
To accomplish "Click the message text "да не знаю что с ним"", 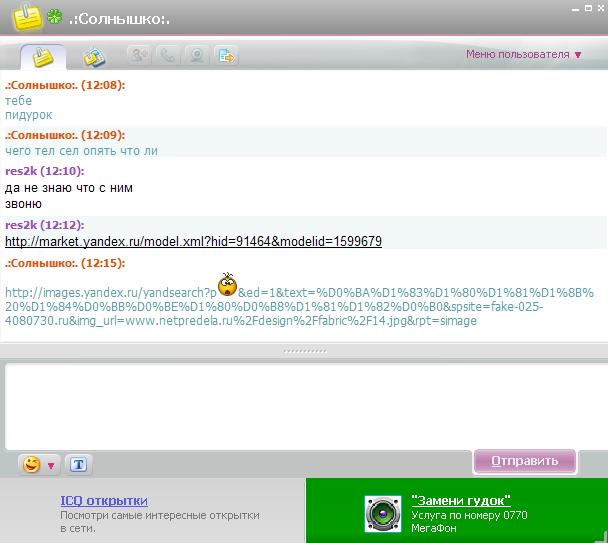I will pos(69,188).
